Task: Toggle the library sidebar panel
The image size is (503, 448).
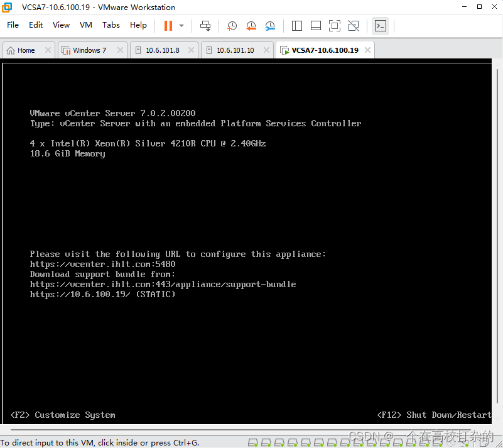Action: (297, 26)
